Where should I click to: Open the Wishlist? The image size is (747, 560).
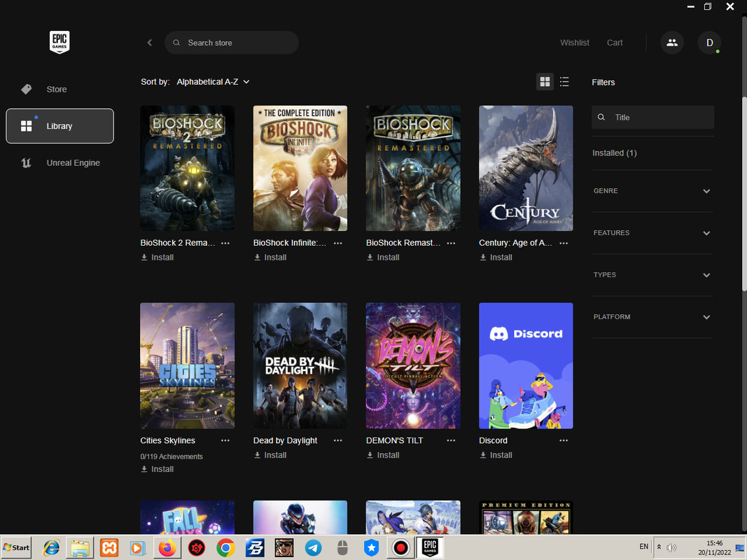pyautogui.click(x=575, y=43)
